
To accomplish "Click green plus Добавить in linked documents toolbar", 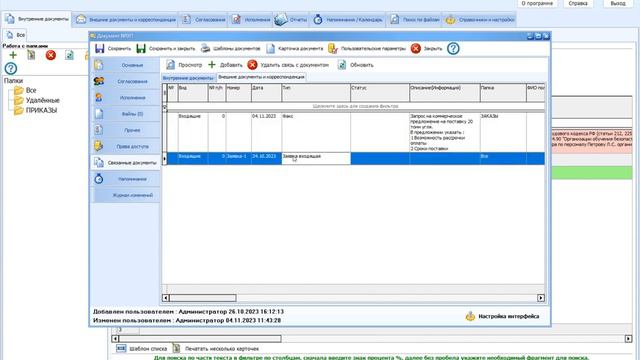I will [x=212, y=64].
